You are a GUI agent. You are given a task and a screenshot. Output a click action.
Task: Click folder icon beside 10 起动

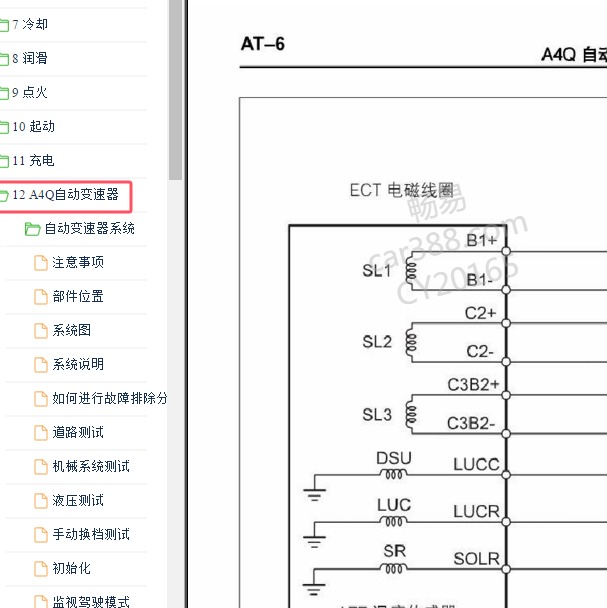click(4, 127)
